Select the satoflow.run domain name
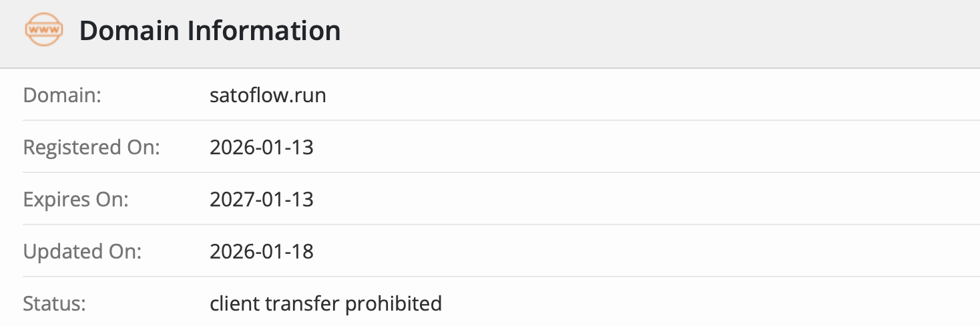Viewport: 980px width, 326px height. 268,96
